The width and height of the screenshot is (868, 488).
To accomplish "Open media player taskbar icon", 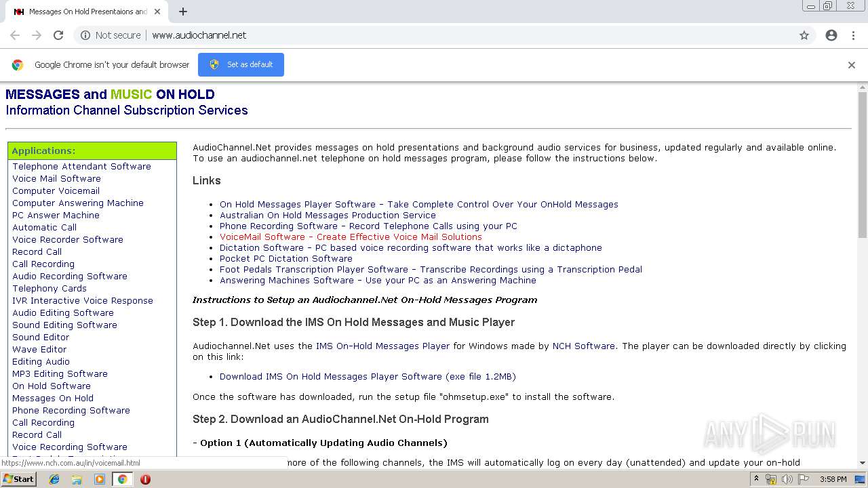I will pyautogui.click(x=100, y=479).
